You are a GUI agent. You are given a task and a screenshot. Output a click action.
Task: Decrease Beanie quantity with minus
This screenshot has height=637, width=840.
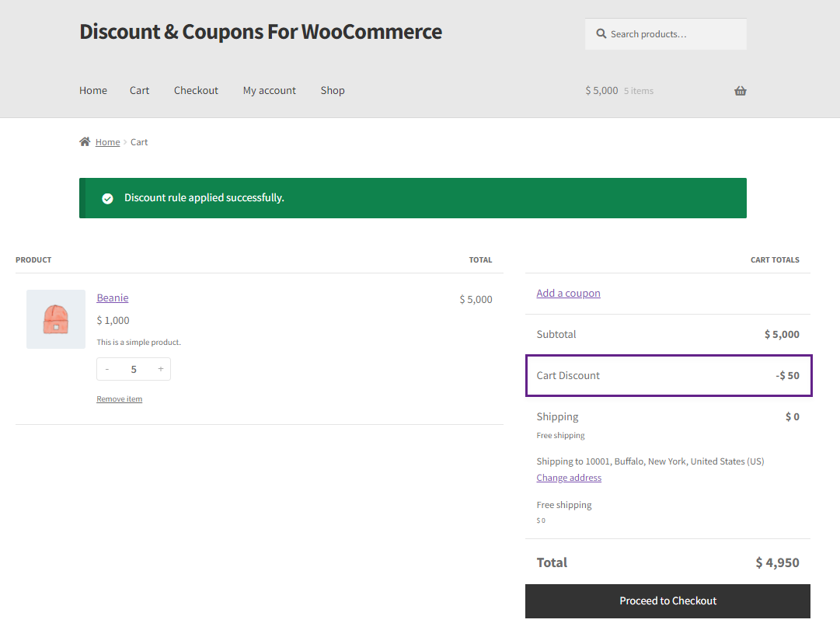(107, 369)
